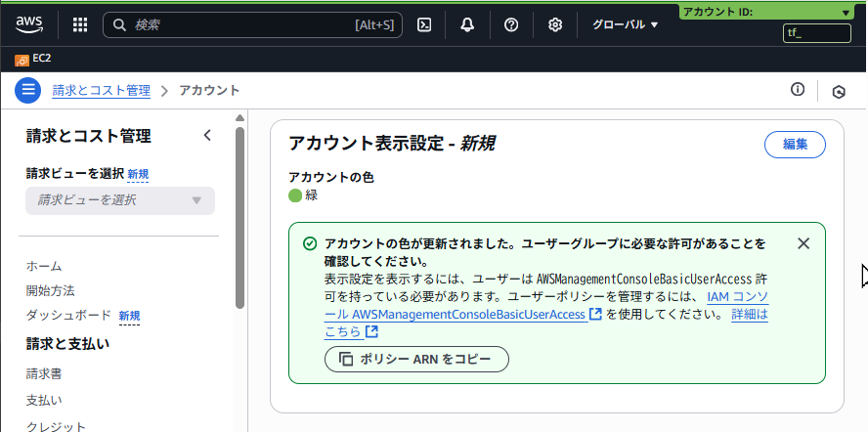This screenshot has width=868, height=432.
Task: Open 開始方法 in the sidebar
Action: pos(51,290)
